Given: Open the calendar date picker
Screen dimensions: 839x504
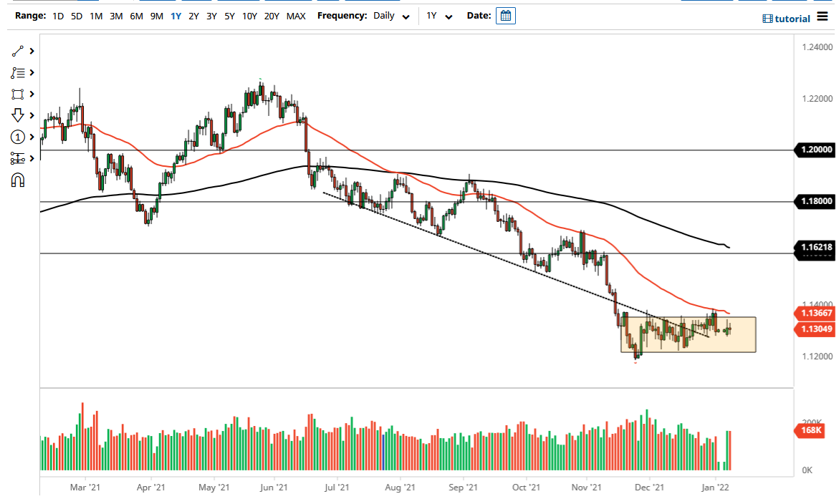Looking at the screenshot, I should click(x=506, y=15).
